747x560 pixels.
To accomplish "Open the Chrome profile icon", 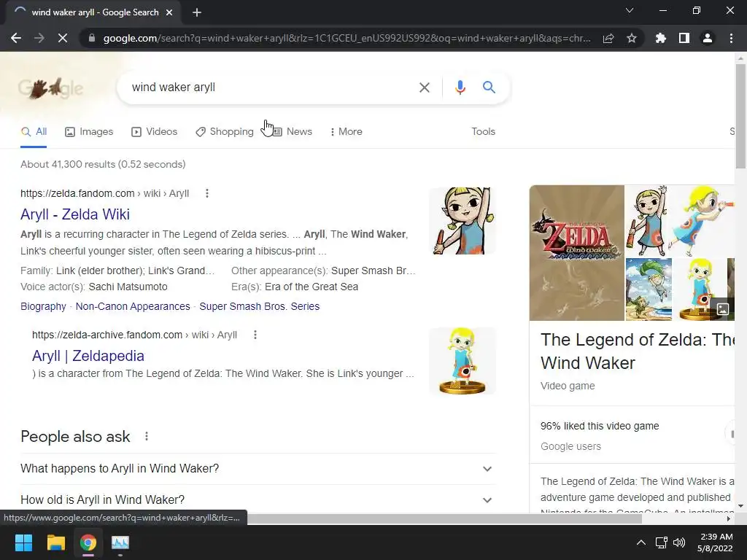I will pos(708,38).
